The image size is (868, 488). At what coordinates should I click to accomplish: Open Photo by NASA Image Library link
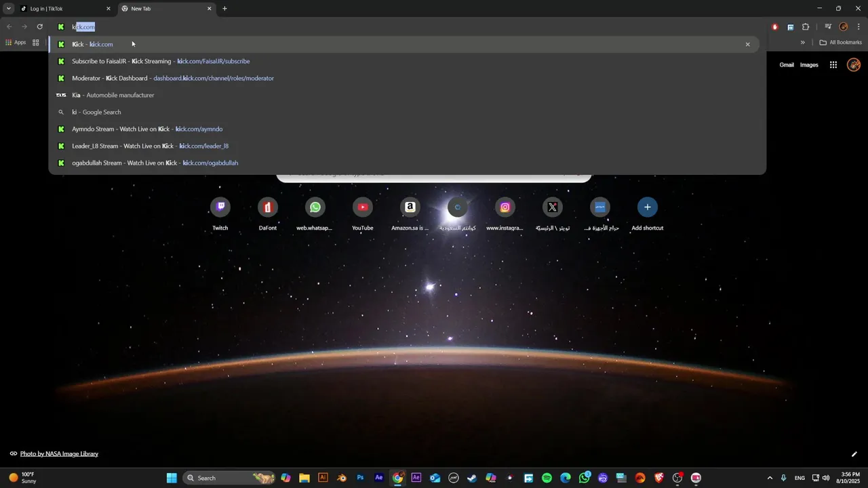click(59, 453)
